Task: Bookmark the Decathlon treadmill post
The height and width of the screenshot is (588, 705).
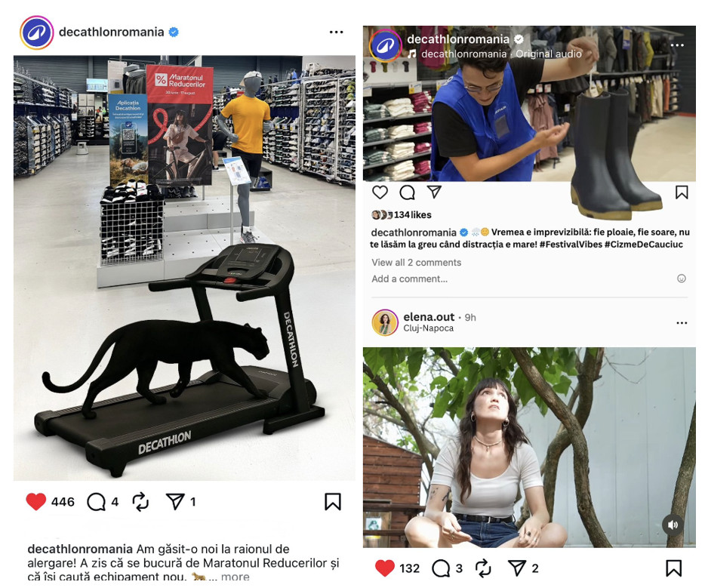Action: click(333, 502)
